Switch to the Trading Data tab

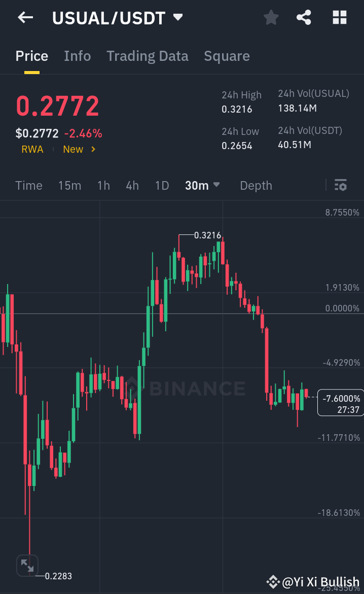[147, 56]
